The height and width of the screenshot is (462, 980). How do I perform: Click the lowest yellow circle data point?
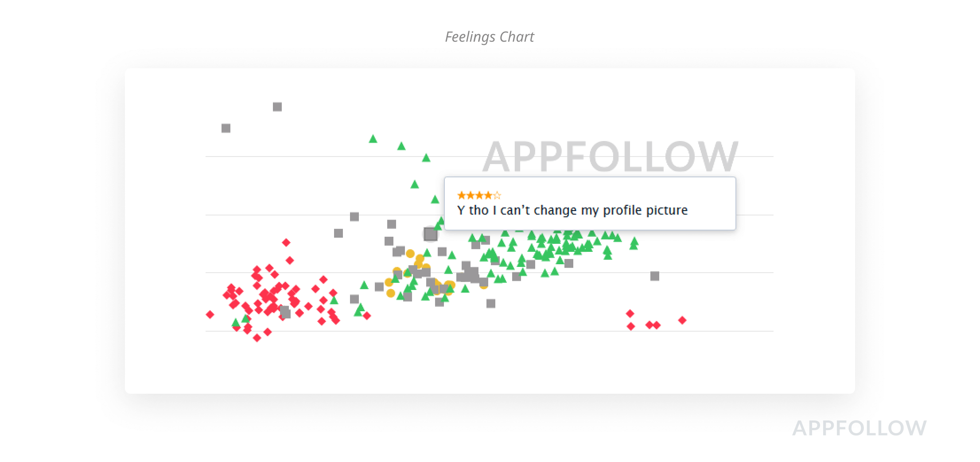pos(391,293)
